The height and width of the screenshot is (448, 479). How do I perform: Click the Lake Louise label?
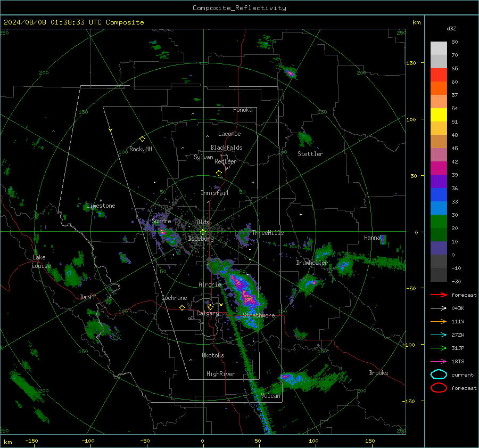(42, 262)
